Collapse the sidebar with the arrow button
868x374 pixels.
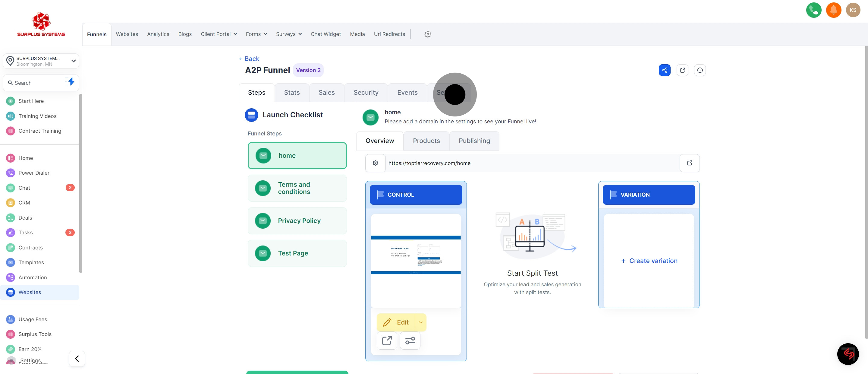click(x=77, y=359)
